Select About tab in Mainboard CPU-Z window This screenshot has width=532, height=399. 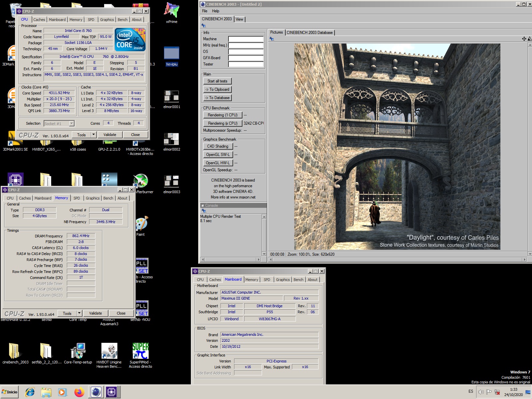tap(312, 280)
